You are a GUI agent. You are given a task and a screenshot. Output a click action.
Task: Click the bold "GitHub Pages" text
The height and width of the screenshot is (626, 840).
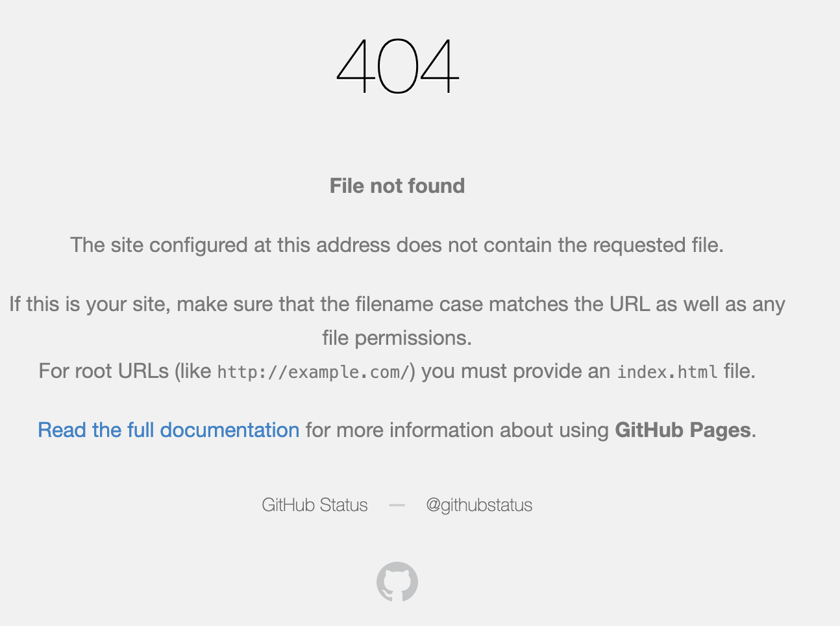point(682,430)
